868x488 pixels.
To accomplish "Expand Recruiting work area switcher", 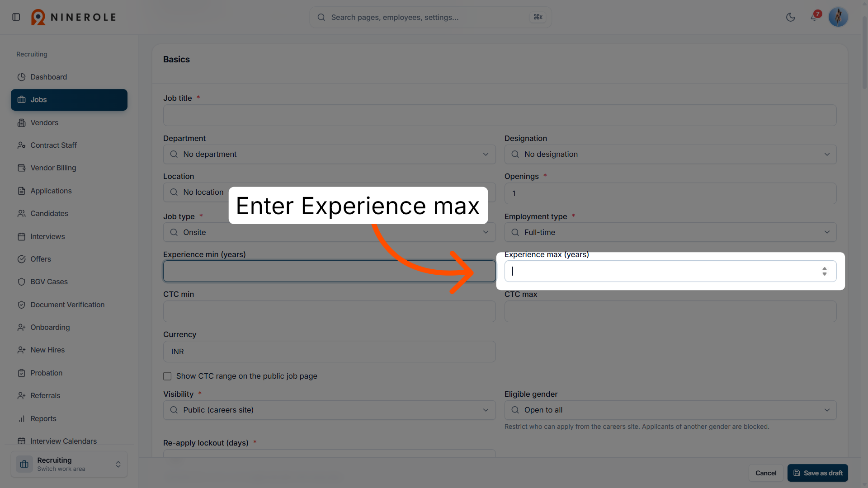I will click(x=69, y=464).
